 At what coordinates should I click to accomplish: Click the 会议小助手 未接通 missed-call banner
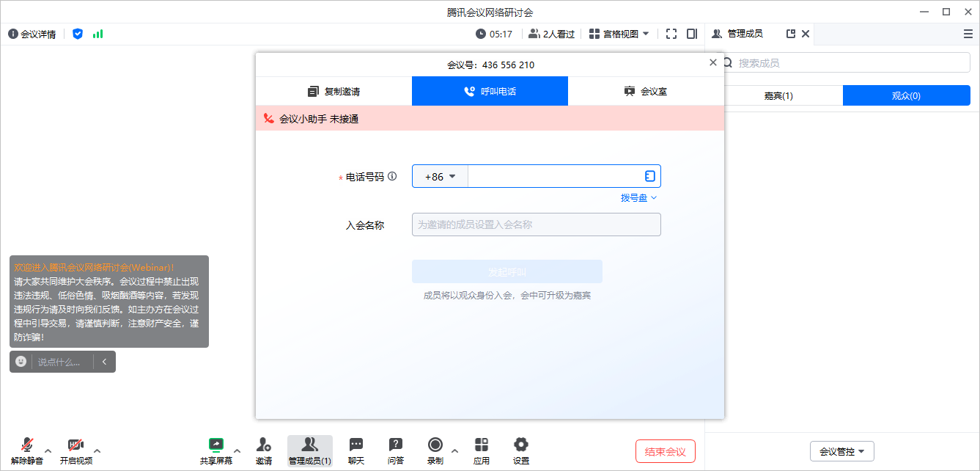pos(490,118)
